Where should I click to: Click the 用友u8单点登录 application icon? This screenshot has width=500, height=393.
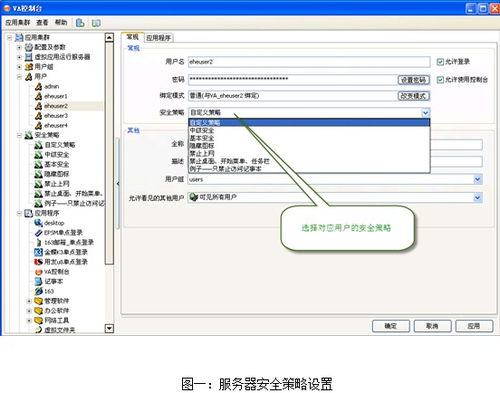pyautogui.click(x=39, y=262)
